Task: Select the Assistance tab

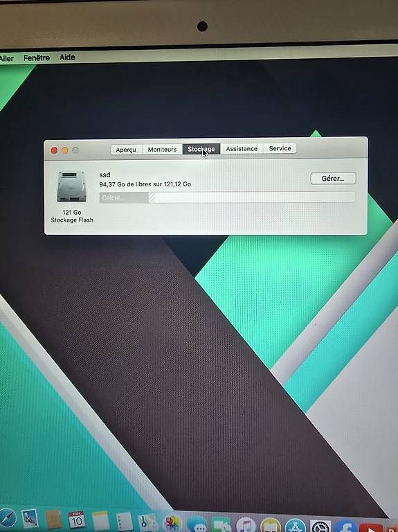Action: pos(242,149)
